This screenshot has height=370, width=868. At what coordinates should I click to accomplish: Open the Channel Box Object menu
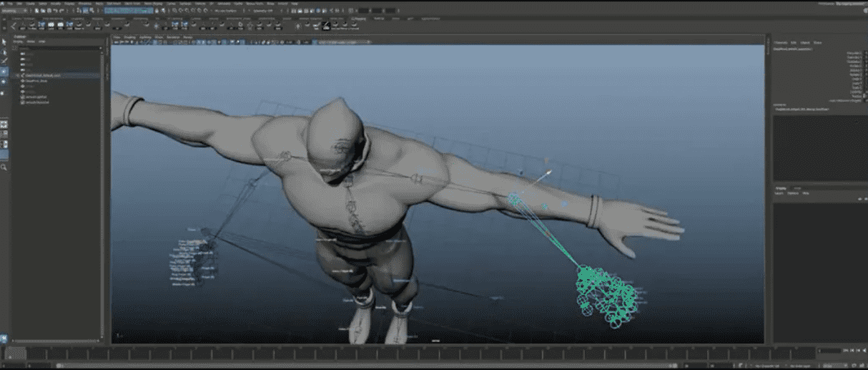806,42
